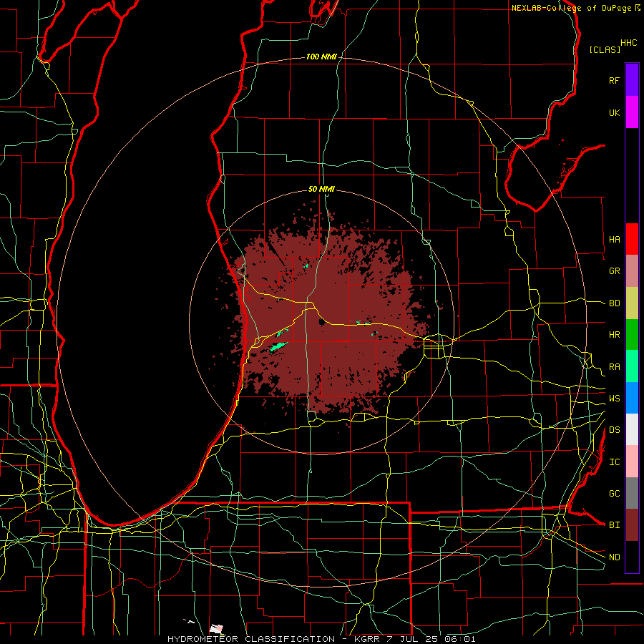Image resolution: width=644 pixels, height=644 pixels.
Task: Click the BI legend label
Action: [x=614, y=525]
